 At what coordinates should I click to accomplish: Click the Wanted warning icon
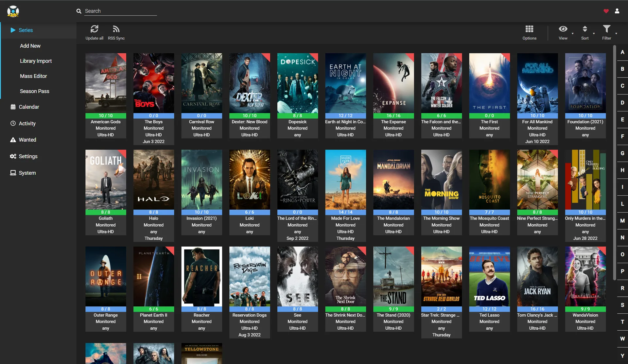tap(13, 140)
